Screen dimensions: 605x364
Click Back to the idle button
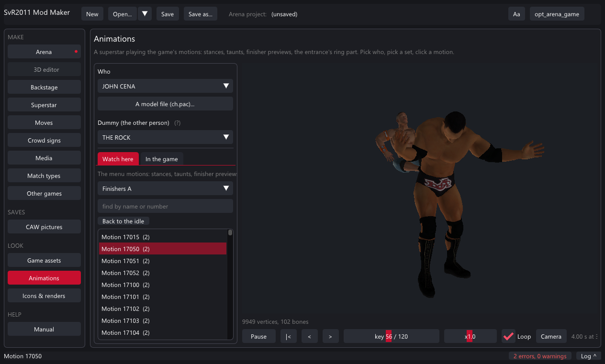pos(123,221)
